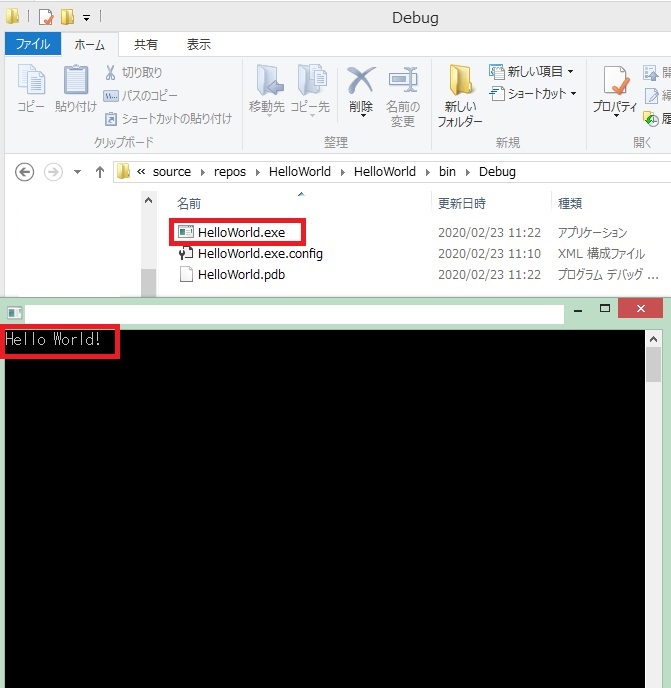
Task: Go to repos in the address path
Action: coord(230,172)
